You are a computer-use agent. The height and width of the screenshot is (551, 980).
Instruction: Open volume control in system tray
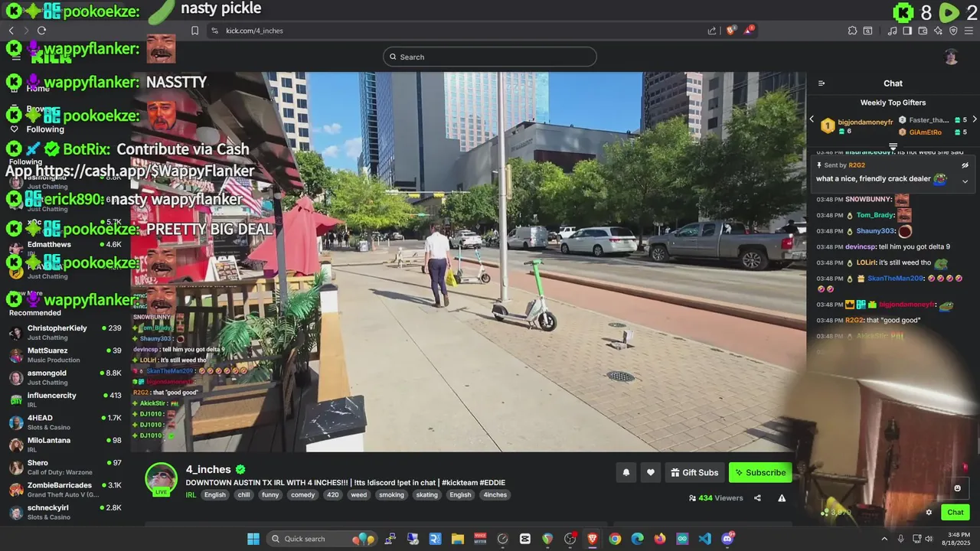929,539
